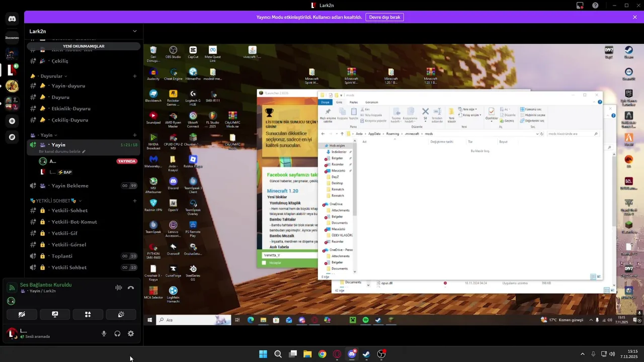Open the Yetkili-Sohbet channel
The width and height of the screenshot is (644, 362).
click(x=84, y=210)
